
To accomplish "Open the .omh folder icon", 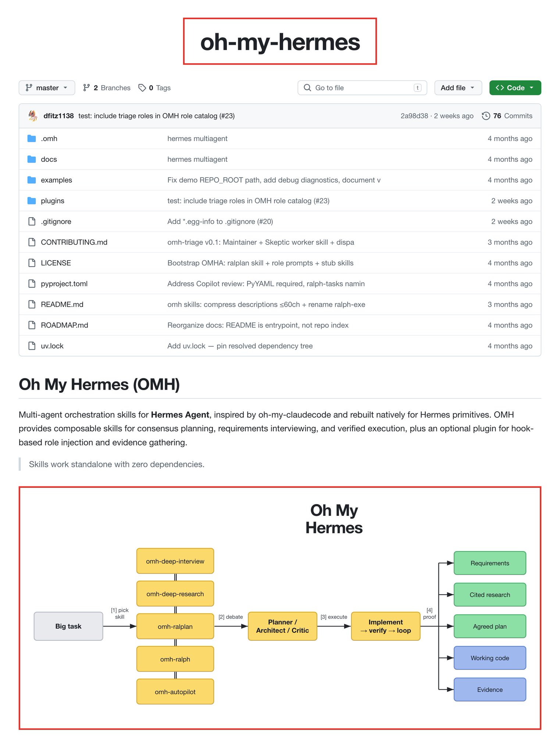I will click(32, 139).
